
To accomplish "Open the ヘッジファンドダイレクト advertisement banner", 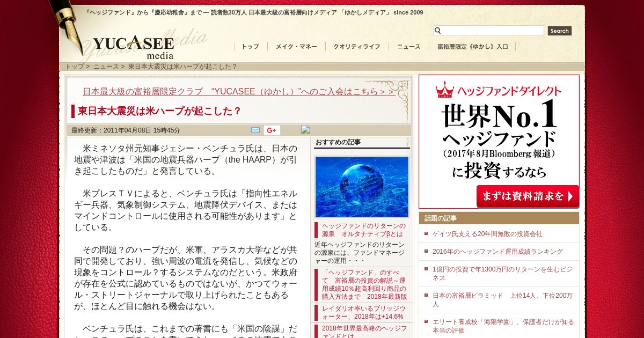I will 499,142.
